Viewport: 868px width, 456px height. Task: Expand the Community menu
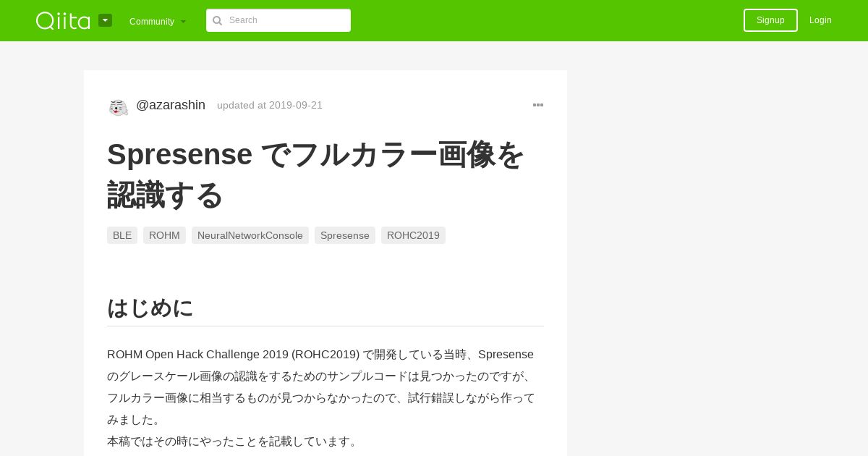point(158,21)
